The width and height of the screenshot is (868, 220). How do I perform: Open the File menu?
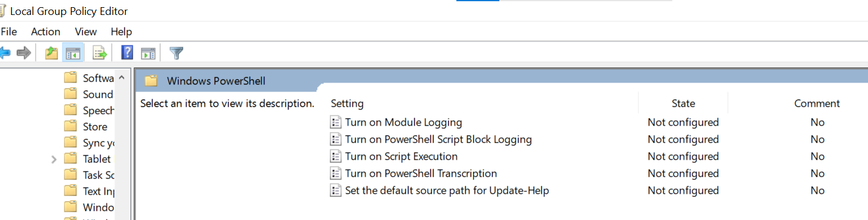tap(8, 32)
